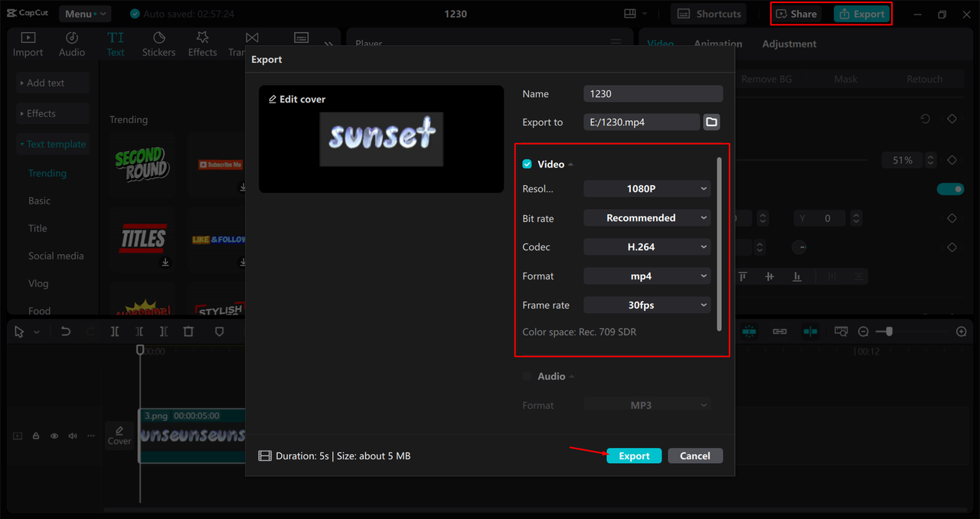
Task: Click the delete-right trim icon
Action: pos(164,331)
